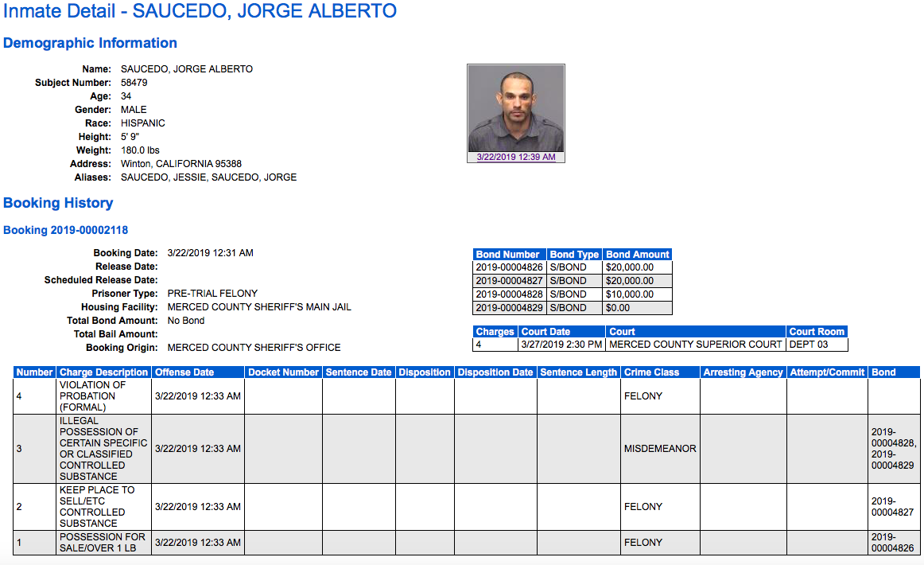
Task: Select bond number 2019-00004828 in bond table
Action: [x=509, y=294]
